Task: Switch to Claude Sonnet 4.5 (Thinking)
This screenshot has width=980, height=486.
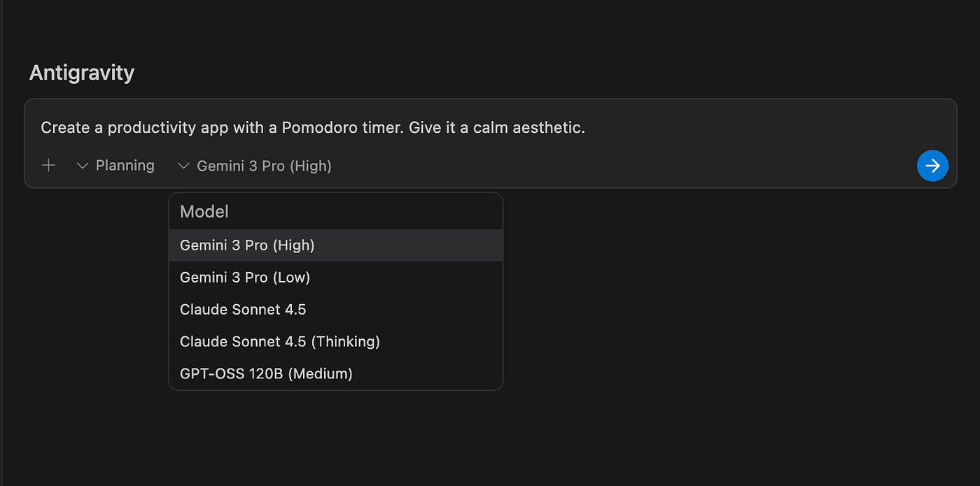Action: coord(280,342)
